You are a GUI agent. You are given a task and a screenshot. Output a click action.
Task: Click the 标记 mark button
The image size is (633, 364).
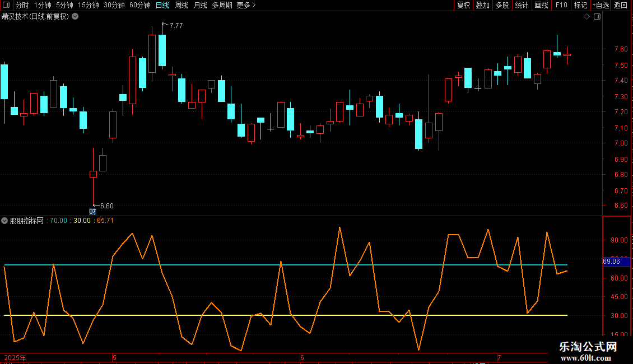(580, 5)
